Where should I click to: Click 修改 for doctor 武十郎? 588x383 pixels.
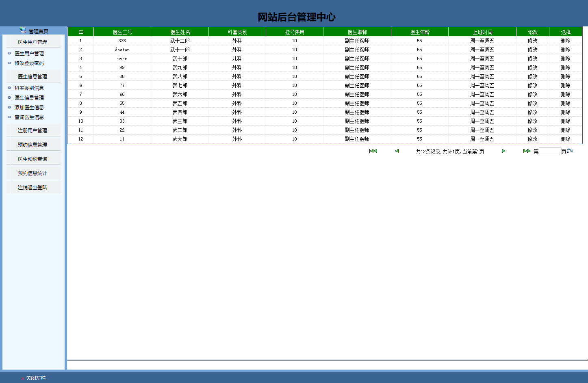533,58
